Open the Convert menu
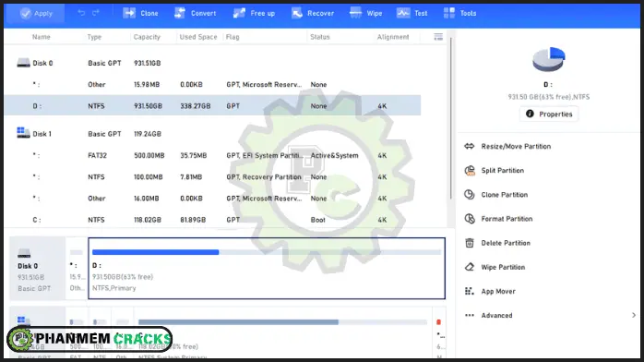The image size is (644, 362). pyautogui.click(x=195, y=13)
